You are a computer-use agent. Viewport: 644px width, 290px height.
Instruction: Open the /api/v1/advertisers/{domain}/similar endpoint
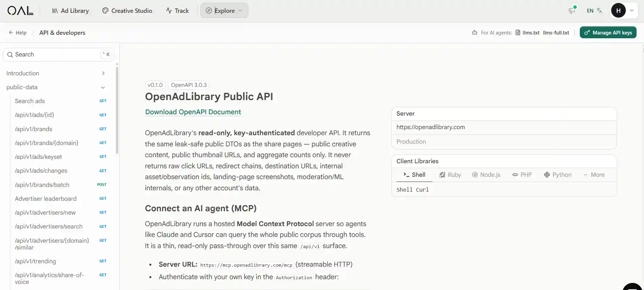[x=60, y=244]
